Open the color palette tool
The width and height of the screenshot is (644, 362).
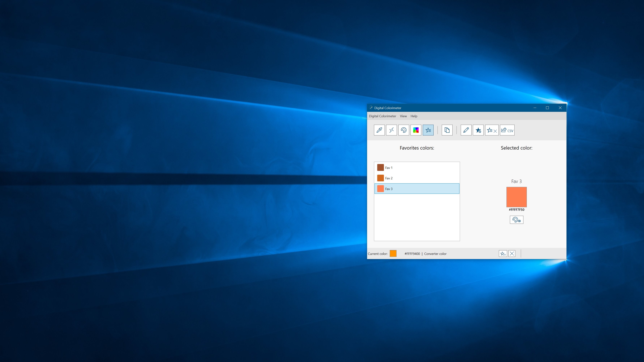(403, 130)
